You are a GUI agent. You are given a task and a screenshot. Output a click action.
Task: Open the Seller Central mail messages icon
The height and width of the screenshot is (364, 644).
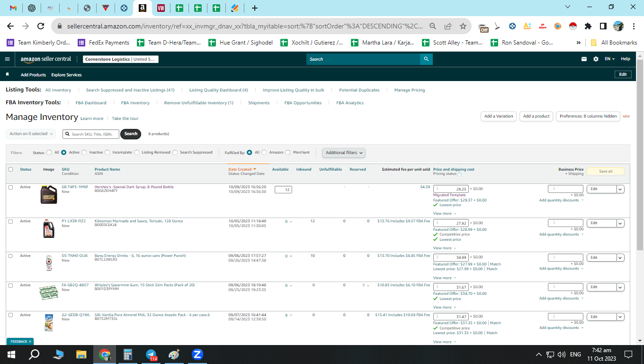pos(584,59)
